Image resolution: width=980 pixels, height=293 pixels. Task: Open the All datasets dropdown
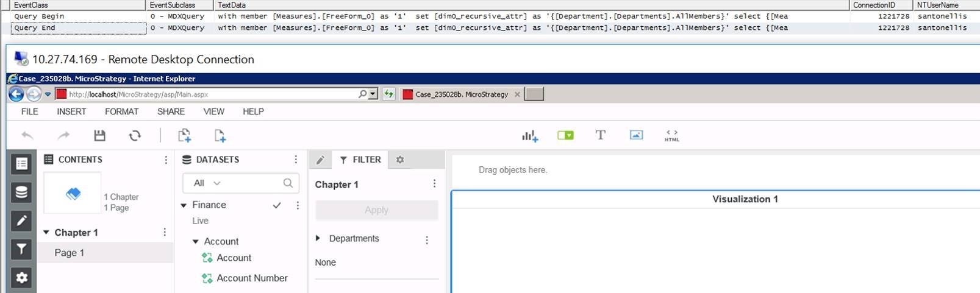[207, 183]
